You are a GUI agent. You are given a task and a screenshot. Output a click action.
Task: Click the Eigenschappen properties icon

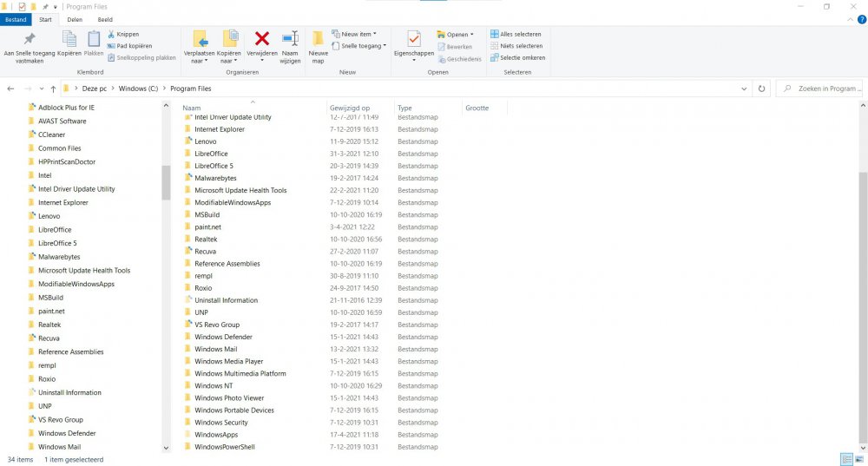tap(413, 39)
